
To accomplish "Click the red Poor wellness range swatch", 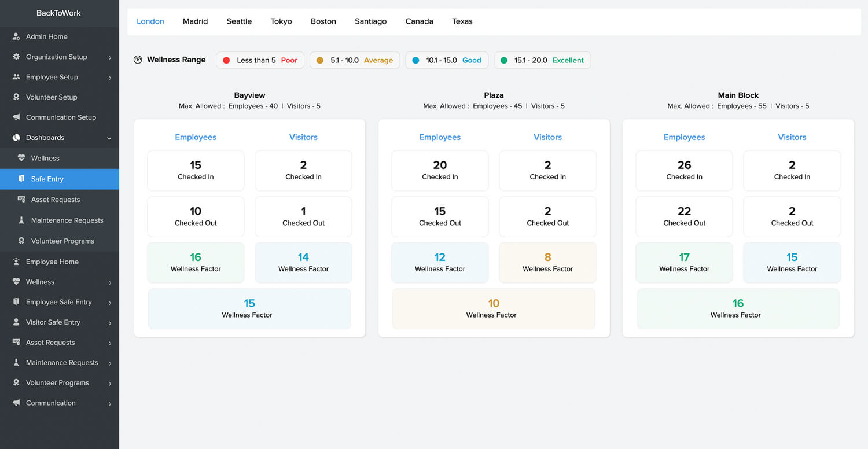I will coord(226,60).
